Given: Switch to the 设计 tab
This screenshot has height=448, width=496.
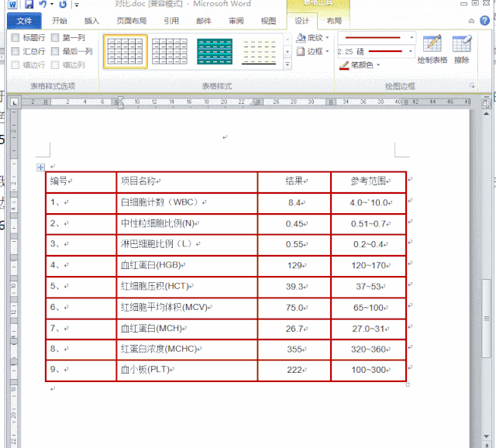Looking at the screenshot, I should 301,21.
